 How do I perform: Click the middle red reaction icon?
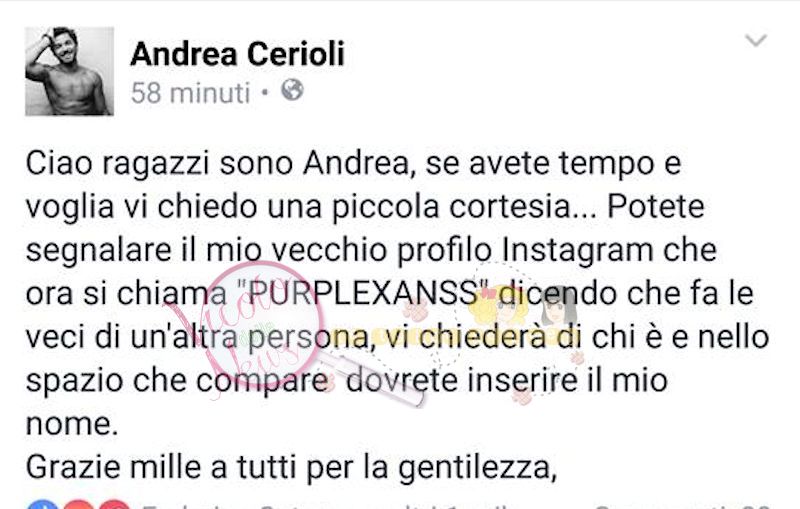pos(78,504)
